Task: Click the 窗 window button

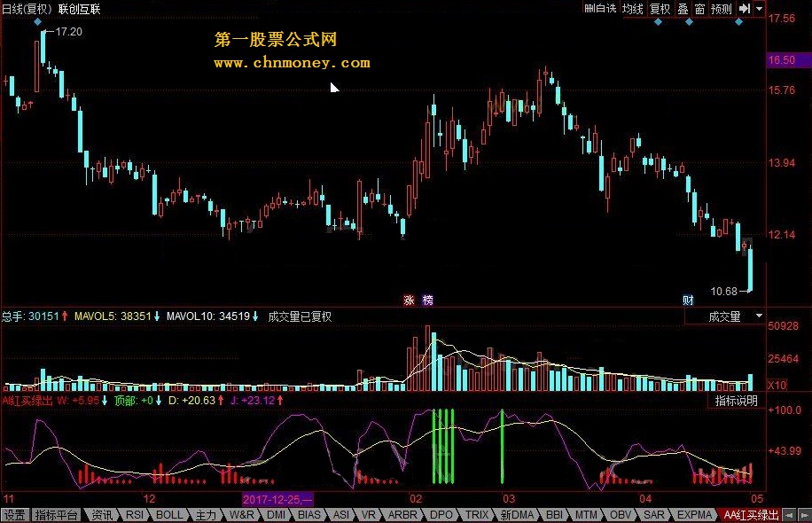Action: point(699,8)
